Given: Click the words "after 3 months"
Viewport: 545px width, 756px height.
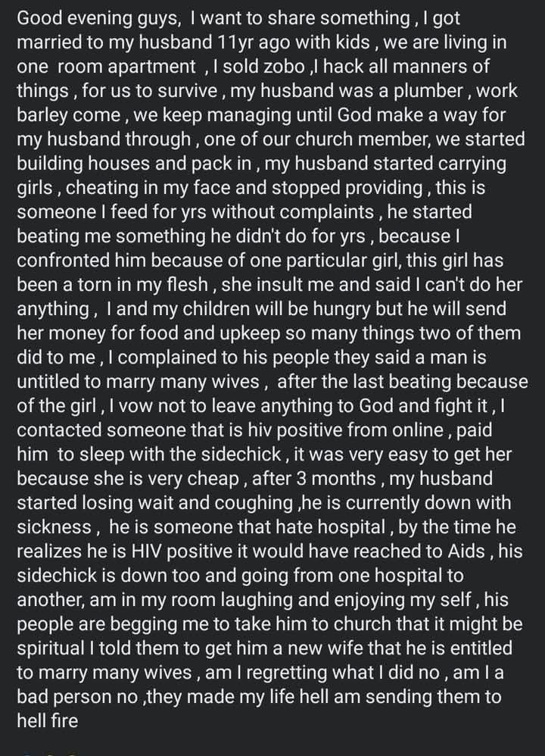Looking at the screenshot, I should [x=313, y=479].
